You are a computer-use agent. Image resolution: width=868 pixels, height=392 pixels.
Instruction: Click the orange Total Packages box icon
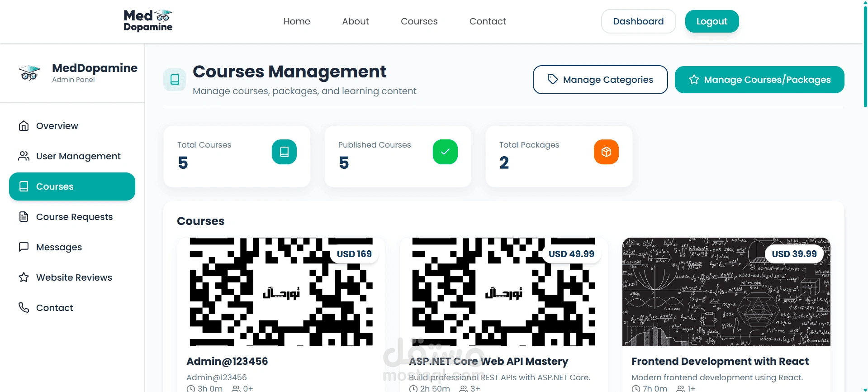[x=606, y=152]
